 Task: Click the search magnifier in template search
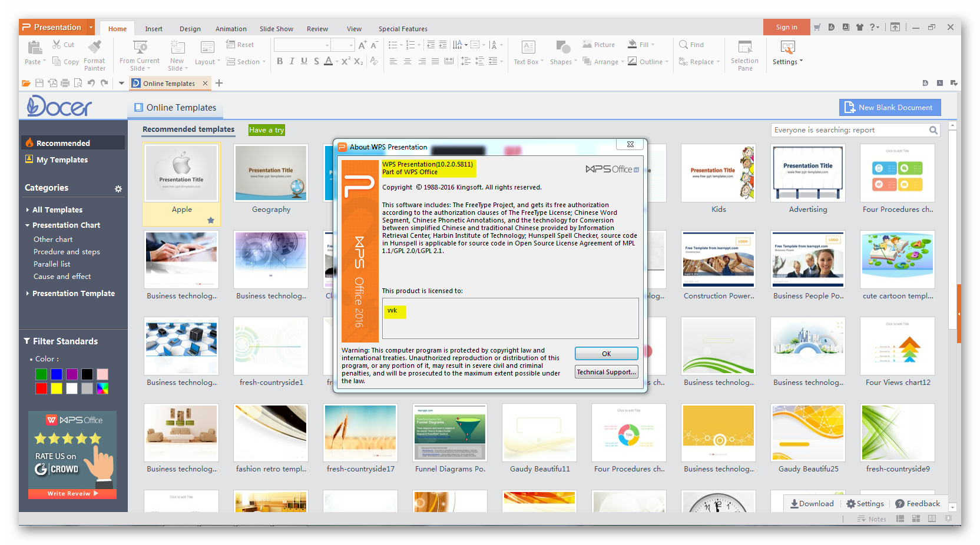(x=933, y=130)
